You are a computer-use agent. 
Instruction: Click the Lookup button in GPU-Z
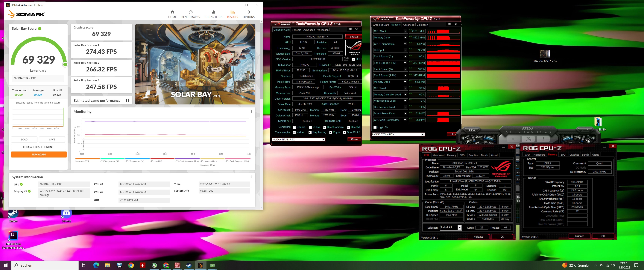click(x=354, y=37)
